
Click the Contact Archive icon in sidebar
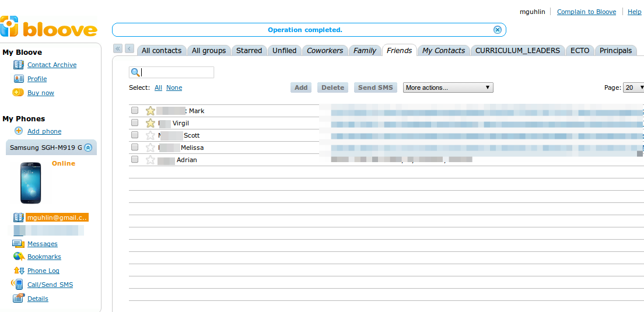coord(19,65)
